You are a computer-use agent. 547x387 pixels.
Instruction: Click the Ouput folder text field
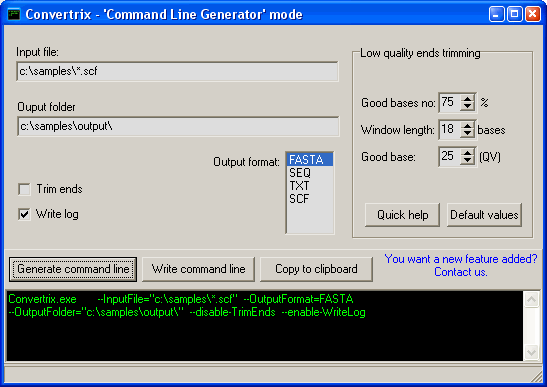click(x=178, y=126)
